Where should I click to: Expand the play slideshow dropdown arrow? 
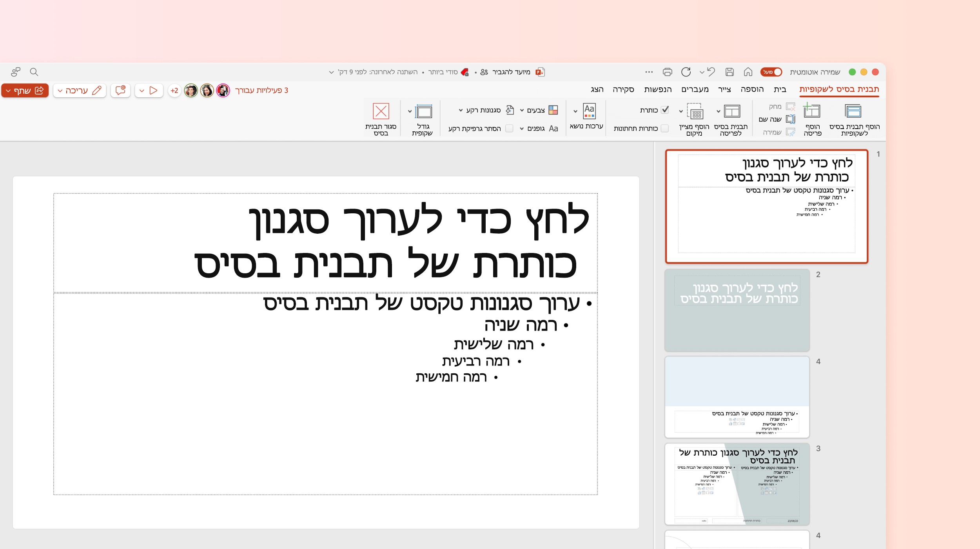click(x=142, y=91)
